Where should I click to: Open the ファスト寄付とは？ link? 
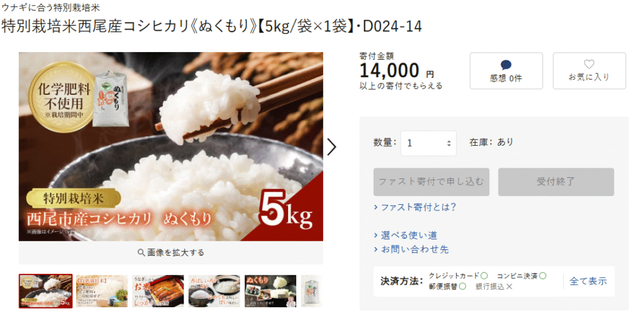tap(415, 207)
